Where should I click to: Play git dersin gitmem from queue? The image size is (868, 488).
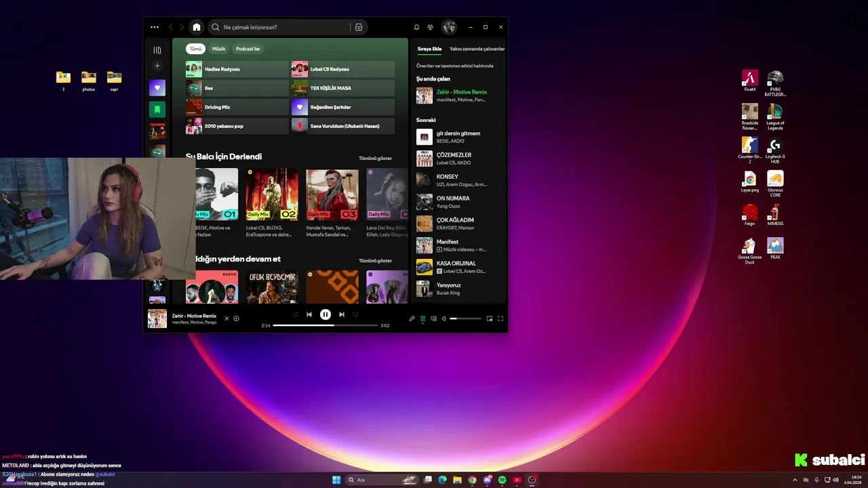pos(458,137)
